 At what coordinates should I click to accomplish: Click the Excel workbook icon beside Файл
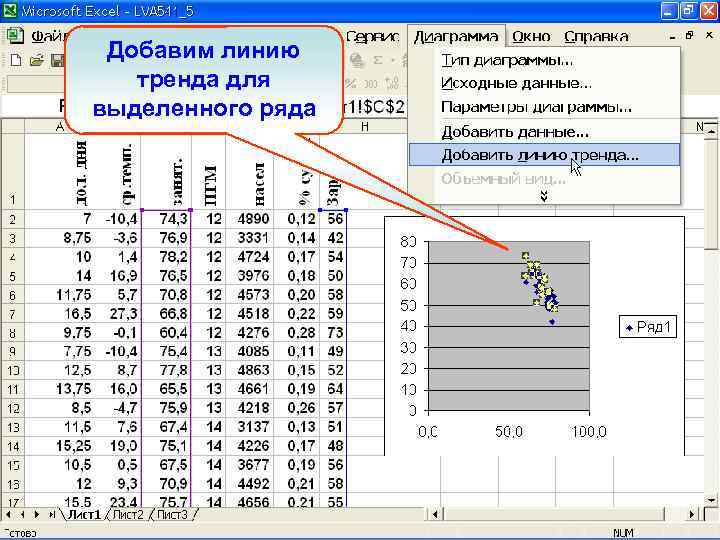click(15, 36)
